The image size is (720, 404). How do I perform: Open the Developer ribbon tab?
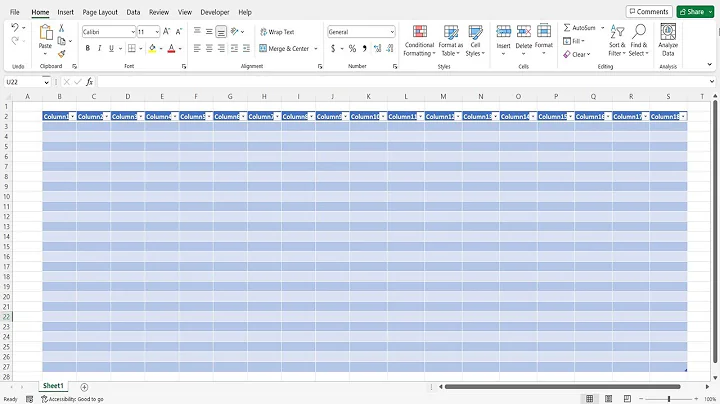[215, 12]
